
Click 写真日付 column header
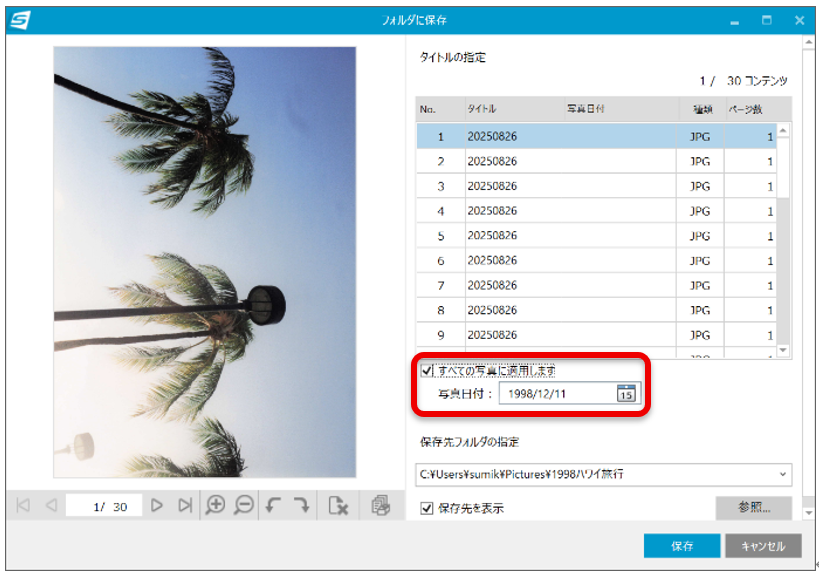pos(622,109)
